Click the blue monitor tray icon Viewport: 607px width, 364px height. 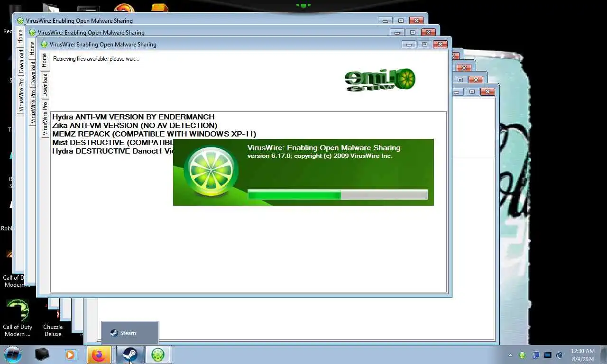(548, 355)
